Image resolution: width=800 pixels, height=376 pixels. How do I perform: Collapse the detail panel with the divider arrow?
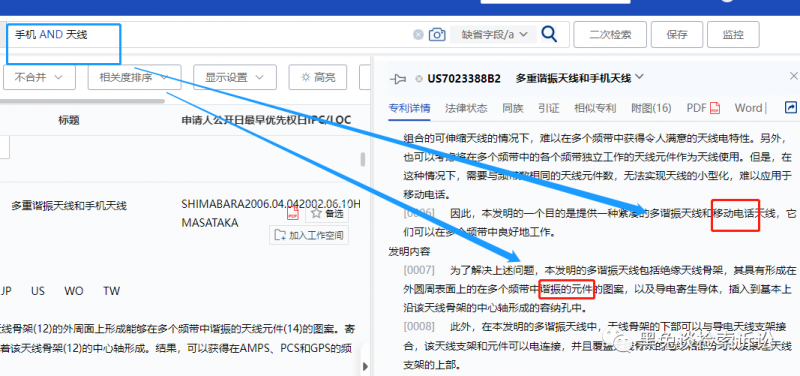tap(365, 366)
